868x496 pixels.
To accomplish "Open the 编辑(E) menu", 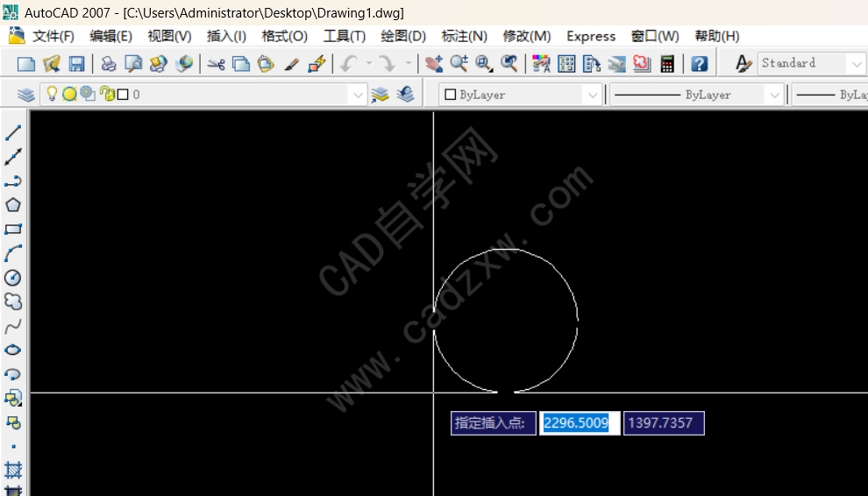I will (x=110, y=37).
